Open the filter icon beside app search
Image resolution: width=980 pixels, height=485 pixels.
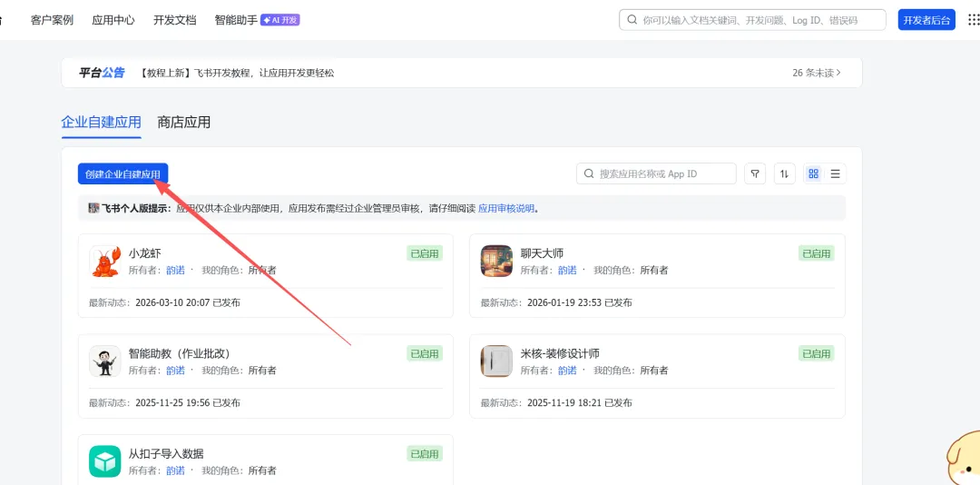click(755, 173)
